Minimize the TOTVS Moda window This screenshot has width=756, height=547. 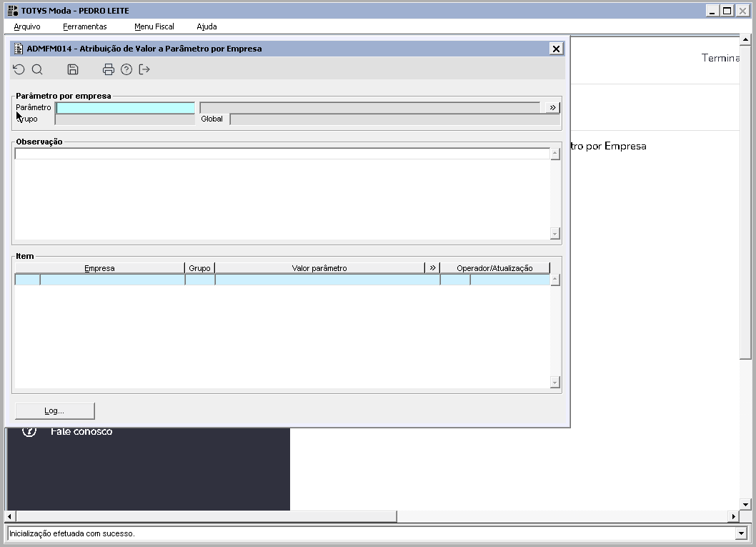click(712, 11)
